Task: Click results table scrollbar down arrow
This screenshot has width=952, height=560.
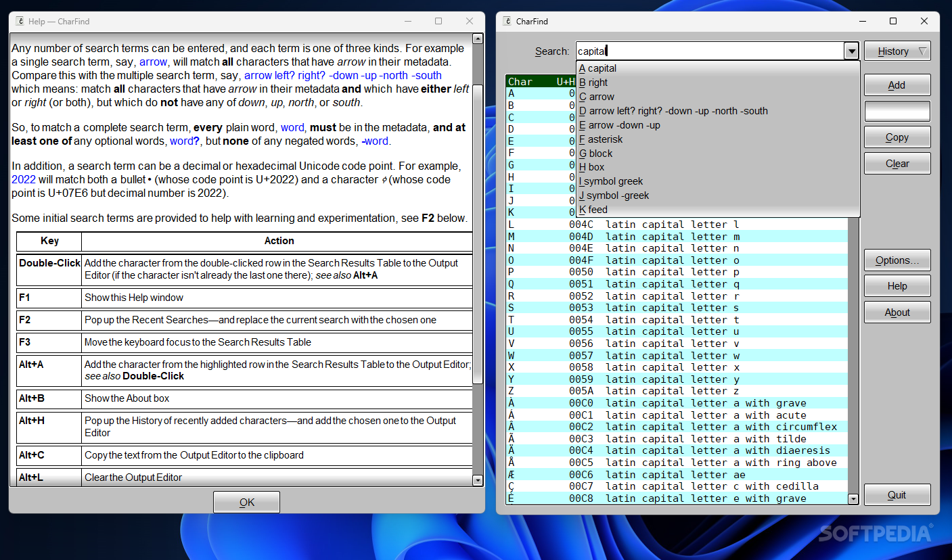Action: 853,499
